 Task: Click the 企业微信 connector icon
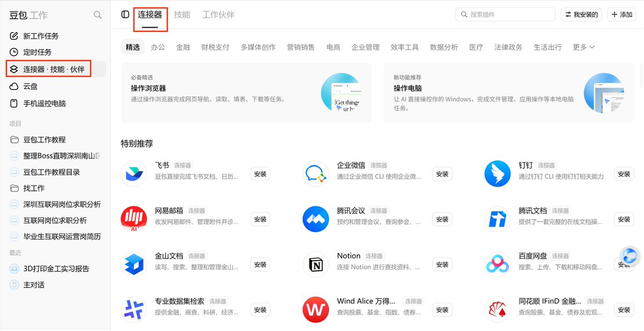(x=316, y=173)
